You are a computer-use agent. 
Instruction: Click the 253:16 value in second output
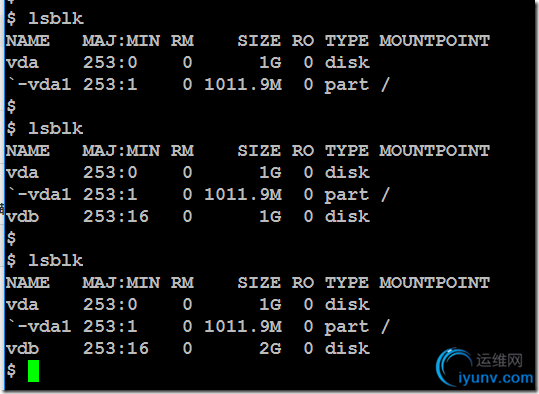pos(116,216)
